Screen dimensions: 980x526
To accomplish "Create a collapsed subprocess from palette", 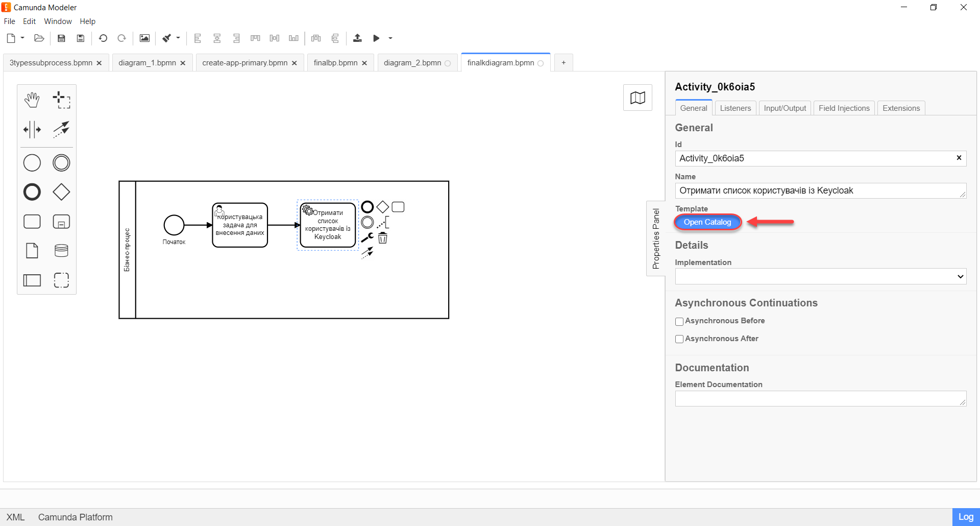I will point(61,222).
